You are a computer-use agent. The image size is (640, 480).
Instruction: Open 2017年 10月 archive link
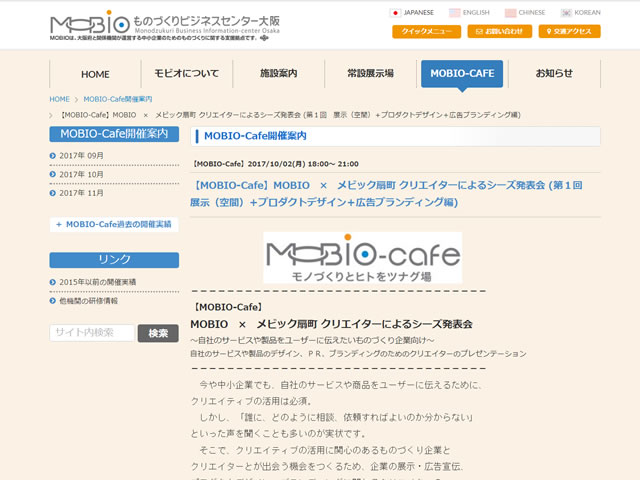tap(81, 175)
